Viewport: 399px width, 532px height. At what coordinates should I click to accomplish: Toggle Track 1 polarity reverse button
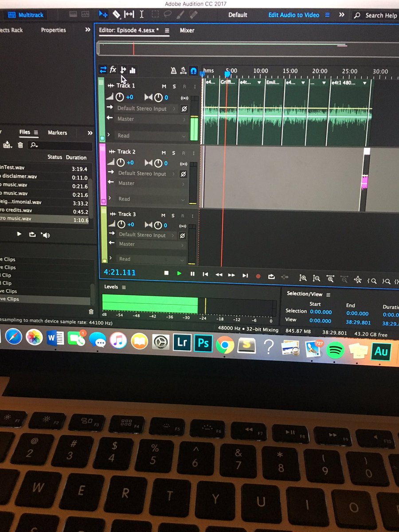[x=184, y=109]
